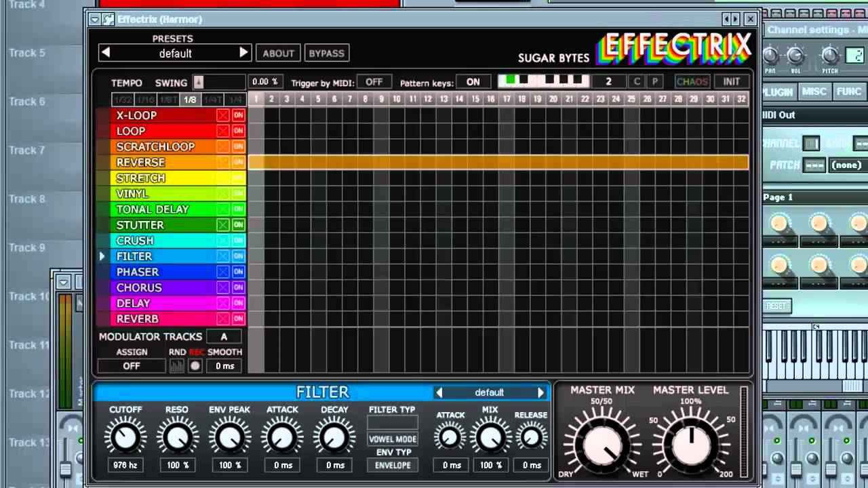Click the X icon on the CHORUS row
Image resolution: width=868 pixels, height=488 pixels.
pos(222,287)
